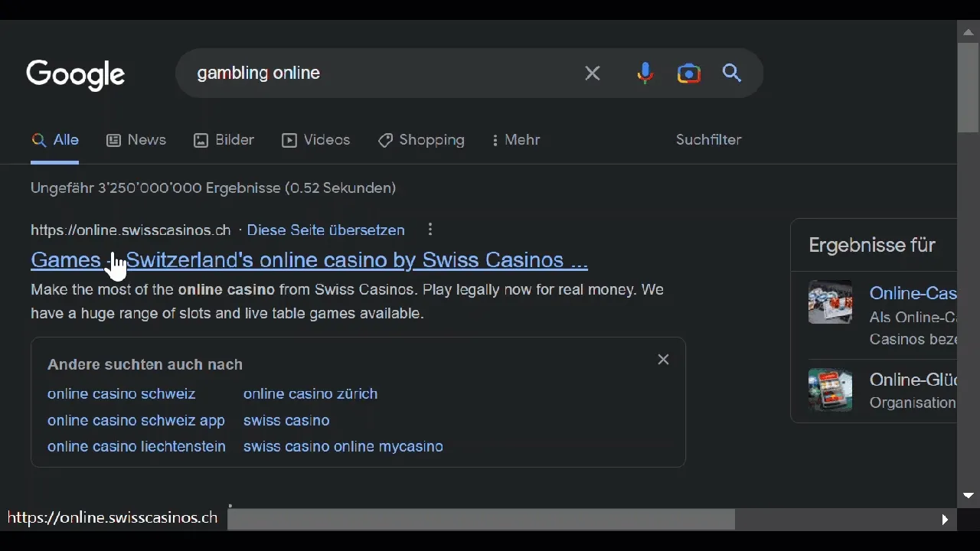Screen dimensions: 980x551
Task: Click the horizontal scrollbar thumb
Action: pos(482,520)
